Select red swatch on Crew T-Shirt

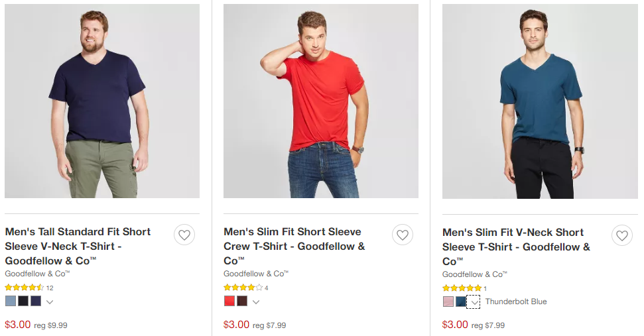click(x=229, y=301)
